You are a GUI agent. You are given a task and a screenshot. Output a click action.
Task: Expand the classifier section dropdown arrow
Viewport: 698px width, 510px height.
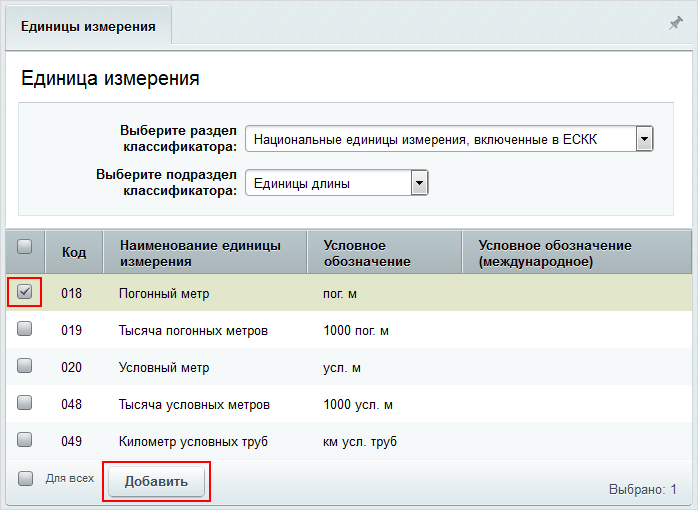pos(644,139)
